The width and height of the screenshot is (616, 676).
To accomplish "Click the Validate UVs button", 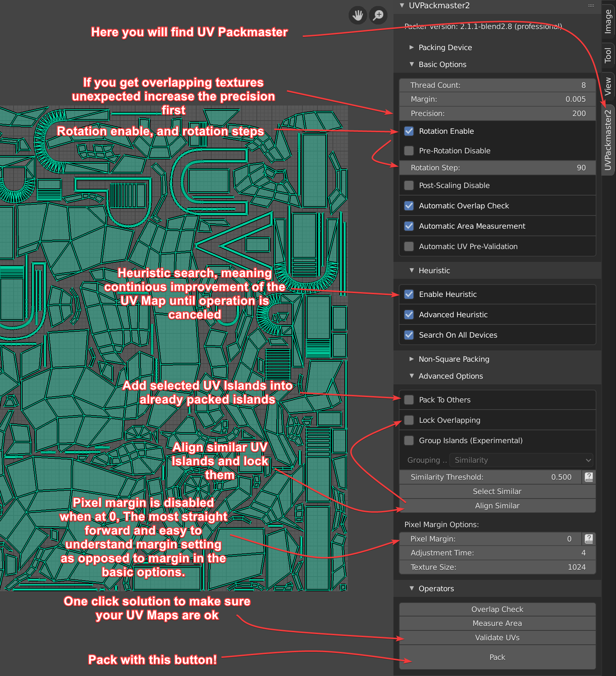I will tap(497, 638).
